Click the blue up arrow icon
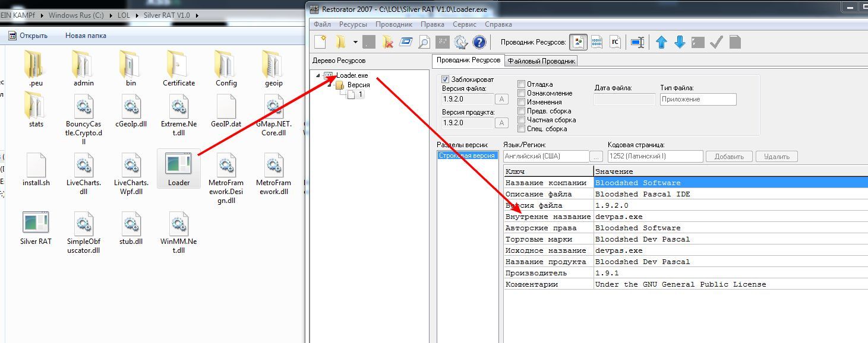Screen dimensions: 868x343 pos(661,42)
